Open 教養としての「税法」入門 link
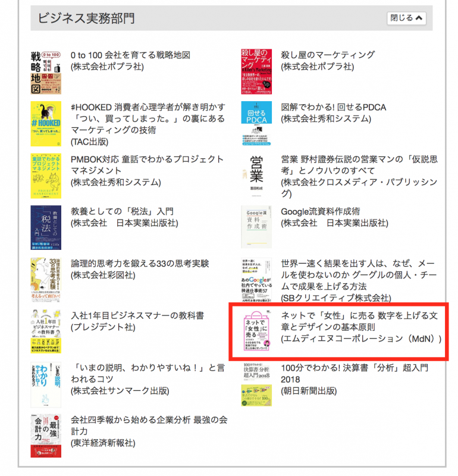 coord(122,211)
